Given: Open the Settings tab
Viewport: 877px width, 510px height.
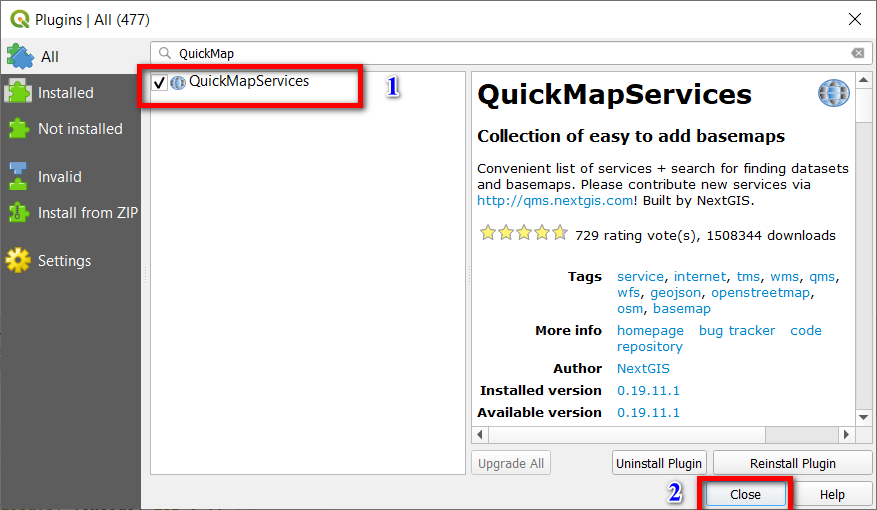Looking at the screenshot, I should [x=71, y=261].
